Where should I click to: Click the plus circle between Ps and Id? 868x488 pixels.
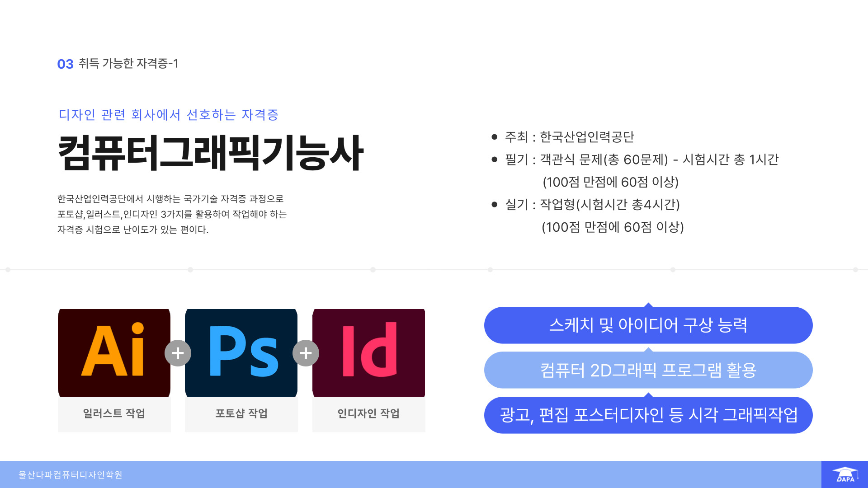(306, 353)
